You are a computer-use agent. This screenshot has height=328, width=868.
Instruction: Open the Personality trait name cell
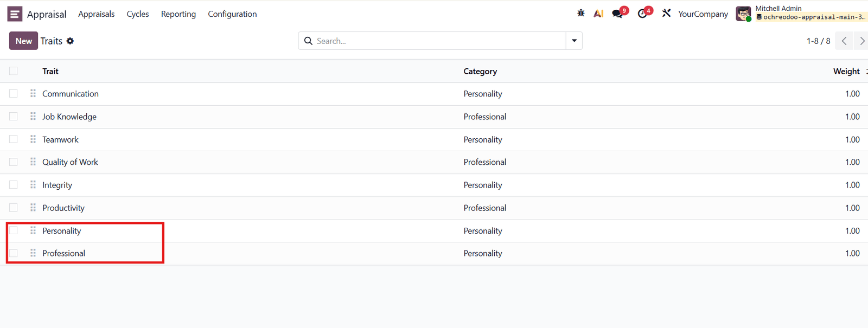click(x=62, y=230)
